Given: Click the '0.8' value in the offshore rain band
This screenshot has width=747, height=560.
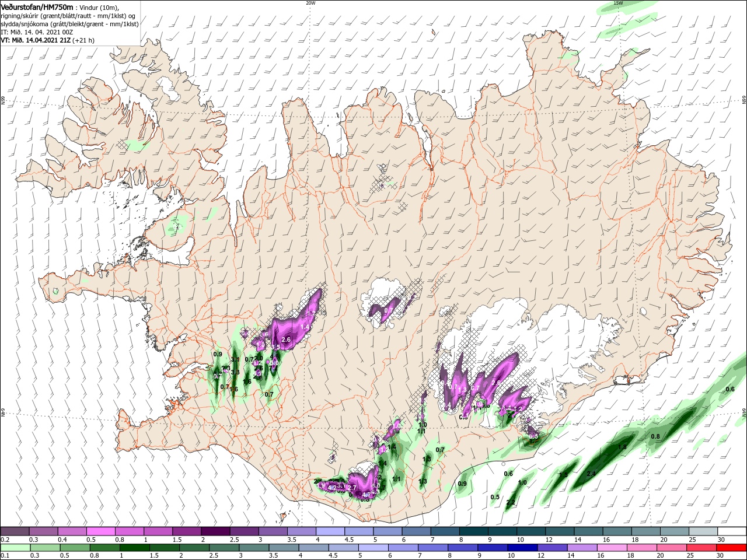Looking at the screenshot, I should (x=655, y=436).
